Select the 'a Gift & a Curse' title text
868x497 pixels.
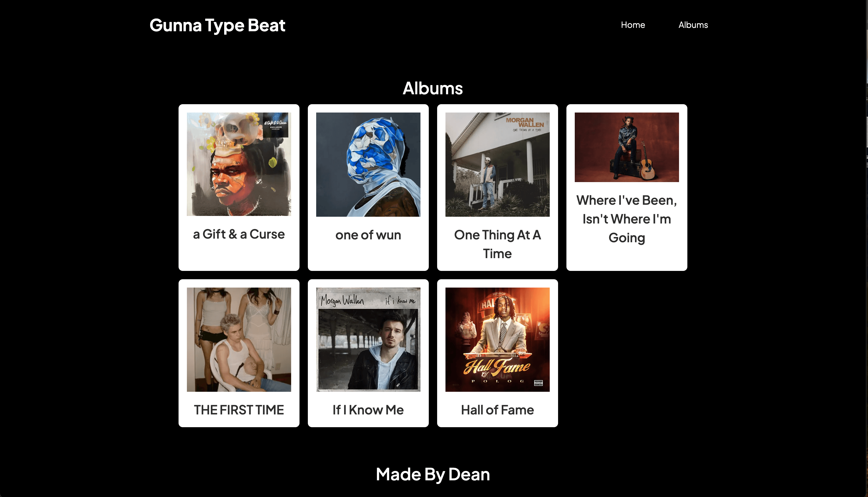tap(239, 234)
